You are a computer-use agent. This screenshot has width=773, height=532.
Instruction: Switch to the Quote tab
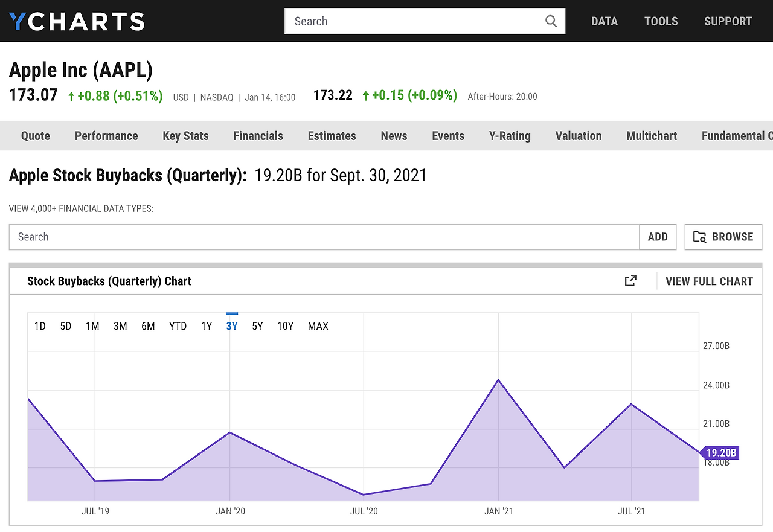point(36,136)
